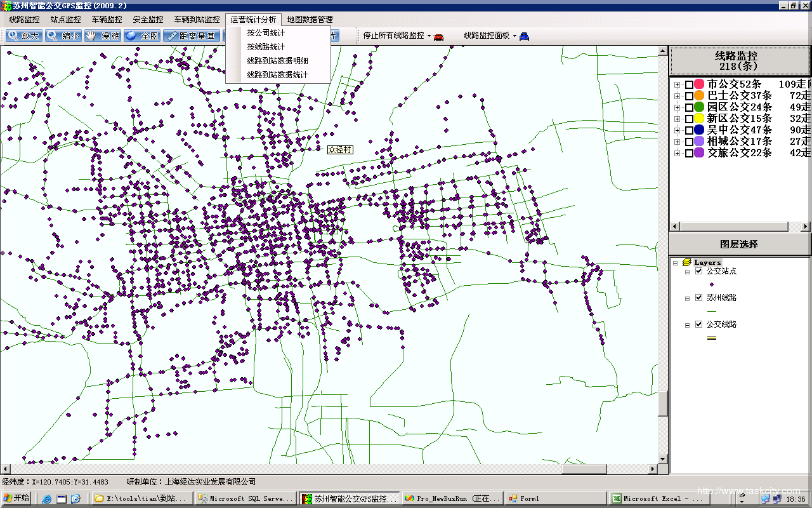Choose 线路到站数据统计 menu entry

pos(278,75)
